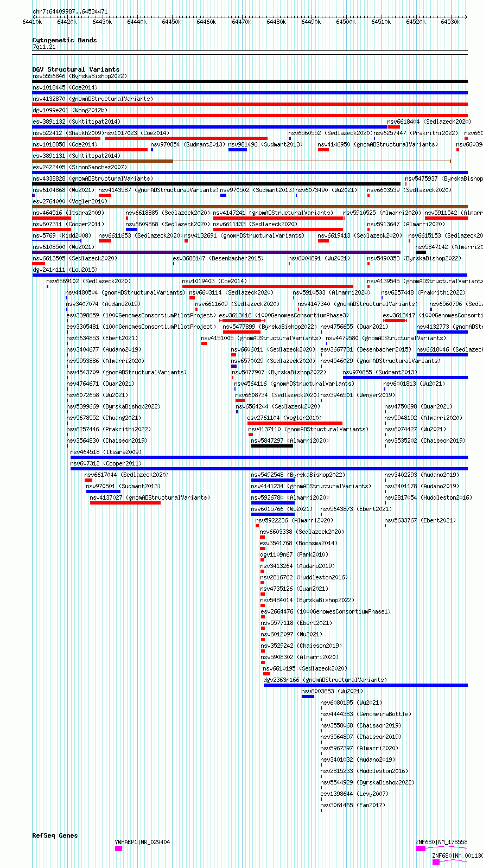Select the 7q11.21 cytogenetic band label
Screen dimensions: 483x868
coord(44,47)
